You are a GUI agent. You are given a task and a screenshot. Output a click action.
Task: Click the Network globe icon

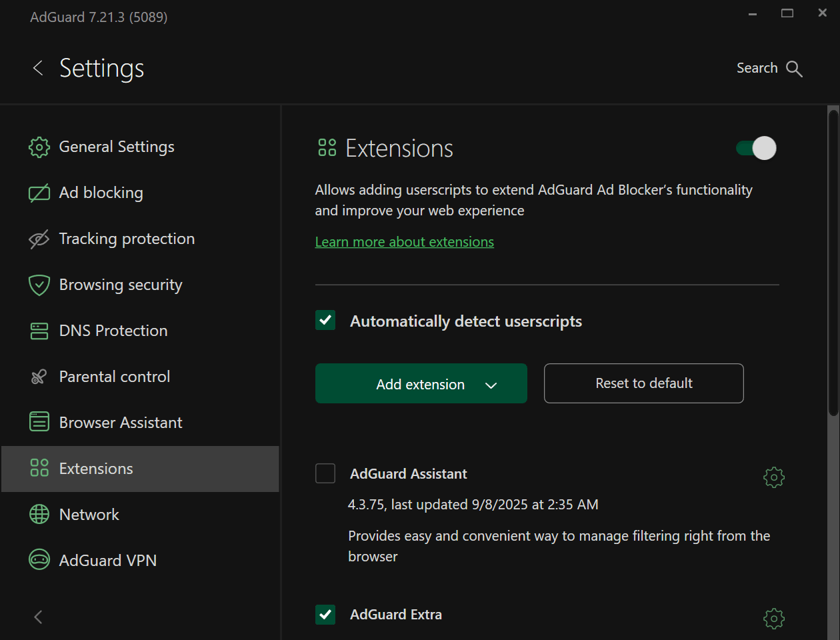coord(39,515)
